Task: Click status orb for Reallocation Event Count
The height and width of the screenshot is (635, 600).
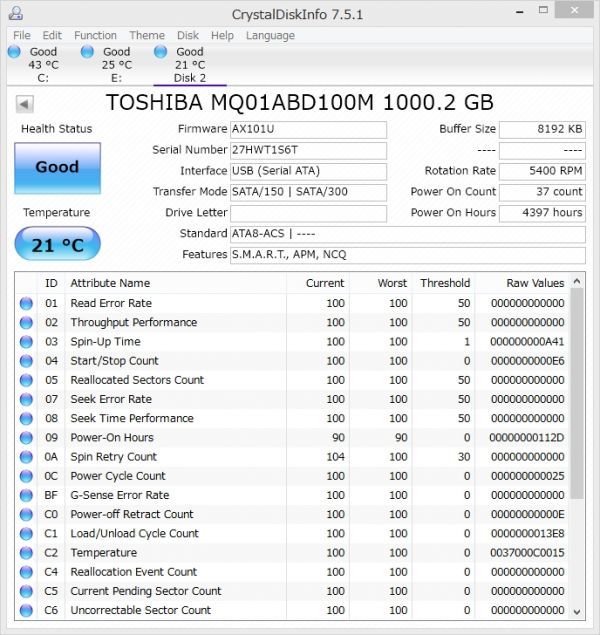Action: [x=26, y=572]
